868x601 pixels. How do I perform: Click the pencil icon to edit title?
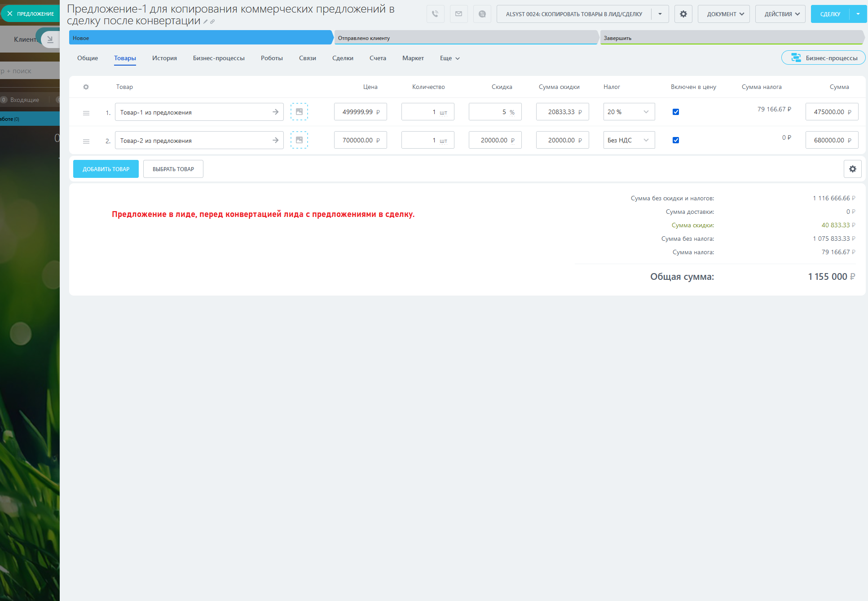(206, 22)
